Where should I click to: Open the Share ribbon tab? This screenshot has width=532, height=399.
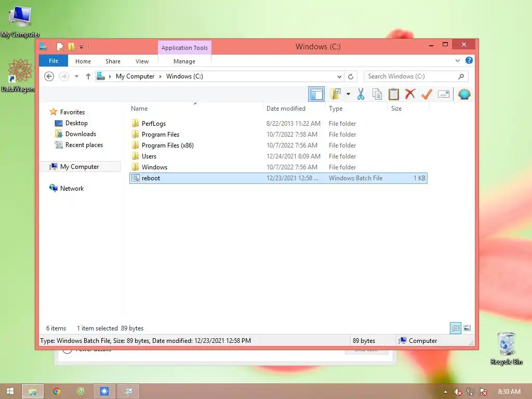click(113, 61)
